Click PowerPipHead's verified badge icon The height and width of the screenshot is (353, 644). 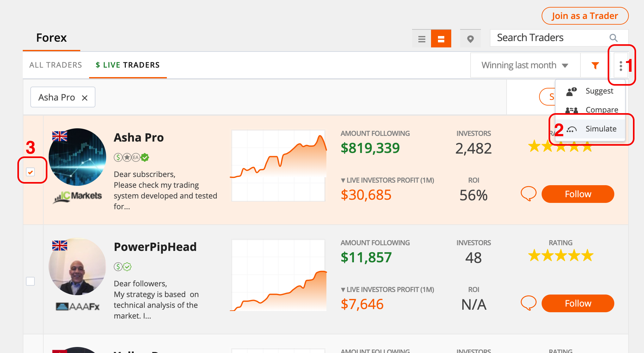(x=127, y=267)
